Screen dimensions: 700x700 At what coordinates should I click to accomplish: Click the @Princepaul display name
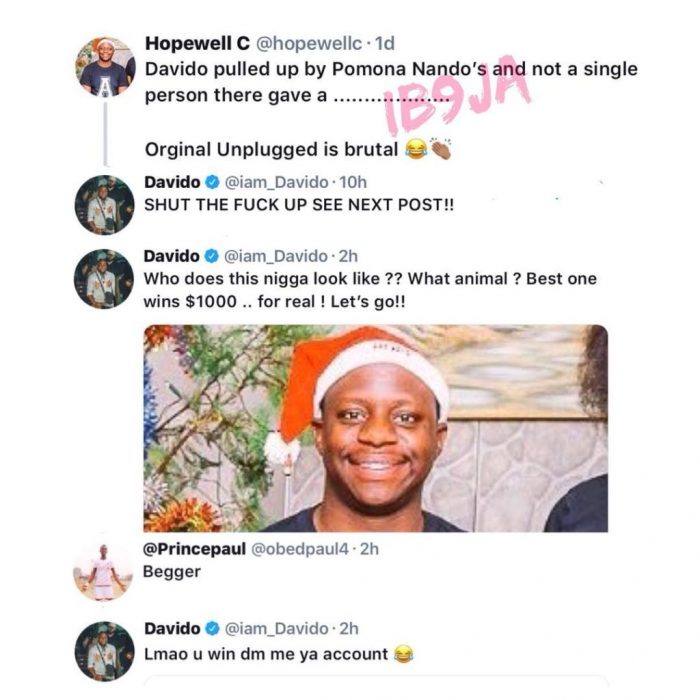pos(194,549)
